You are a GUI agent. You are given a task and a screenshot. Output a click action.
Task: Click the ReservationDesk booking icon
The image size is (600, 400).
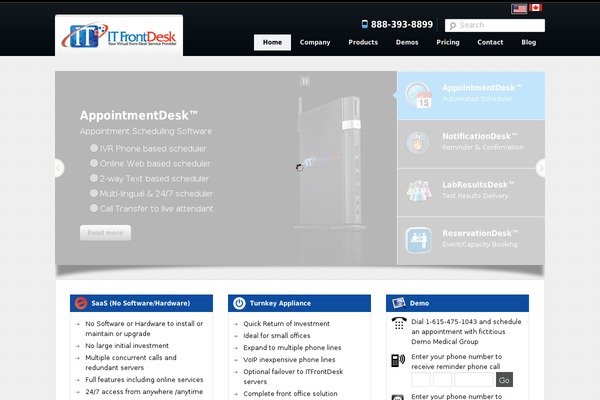[418, 240]
